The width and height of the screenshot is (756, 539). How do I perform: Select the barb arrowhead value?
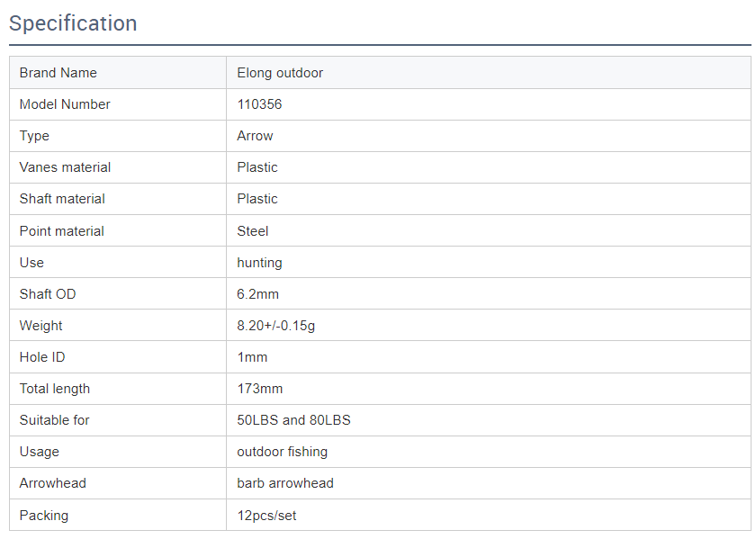pyautogui.click(x=285, y=483)
